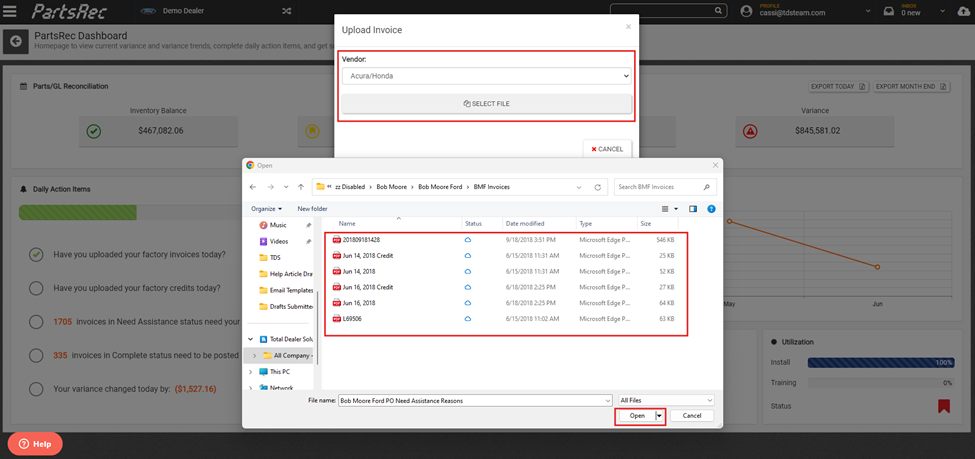Screen dimensions: 975x459
Task: Toggle circle next to 335 invoices item
Action: [x=36, y=356]
